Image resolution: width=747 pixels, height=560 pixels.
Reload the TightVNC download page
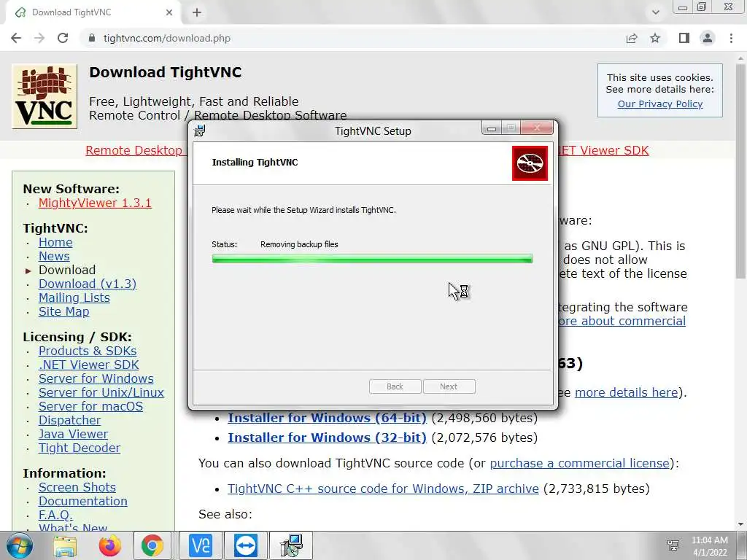tap(63, 38)
